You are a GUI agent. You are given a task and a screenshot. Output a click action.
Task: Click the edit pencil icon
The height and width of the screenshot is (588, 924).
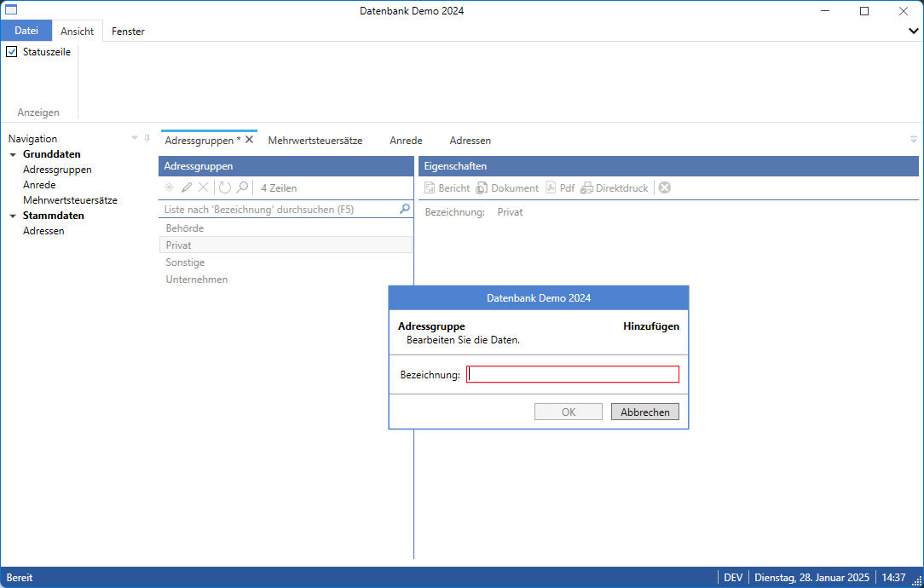point(186,187)
